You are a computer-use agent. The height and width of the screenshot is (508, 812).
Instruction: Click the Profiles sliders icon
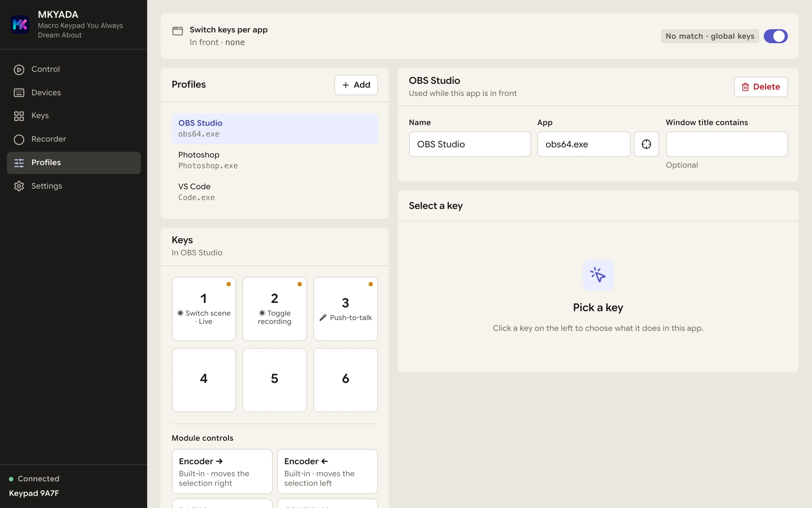coord(19,163)
